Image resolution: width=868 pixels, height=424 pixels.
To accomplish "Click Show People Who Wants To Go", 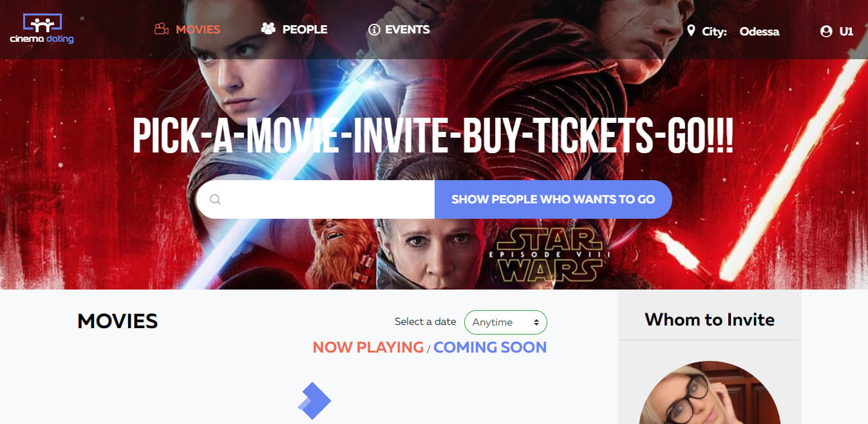I will [553, 199].
